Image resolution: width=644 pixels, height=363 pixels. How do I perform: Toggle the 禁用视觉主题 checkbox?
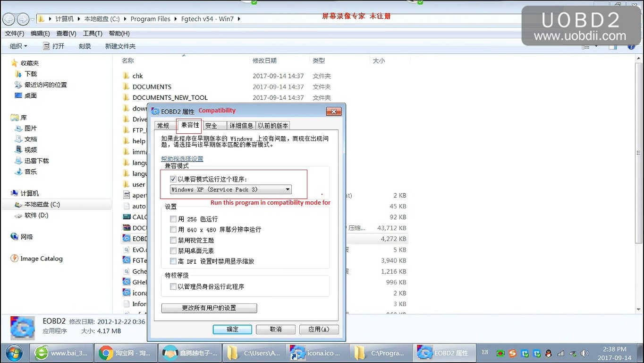click(173, 240)
